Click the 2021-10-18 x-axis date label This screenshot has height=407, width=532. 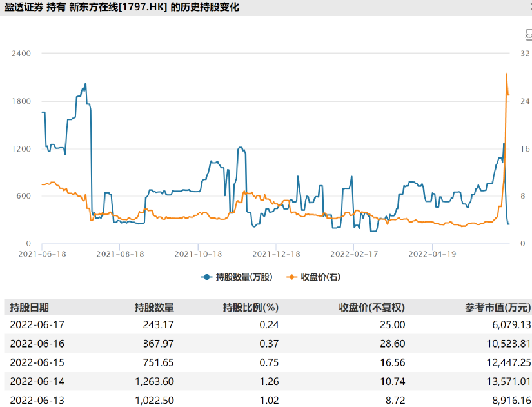pyautogui.click(x=198, y=254)
